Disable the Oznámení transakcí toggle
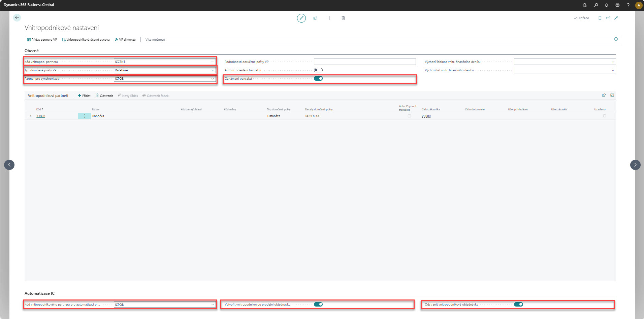 point(318,79)
